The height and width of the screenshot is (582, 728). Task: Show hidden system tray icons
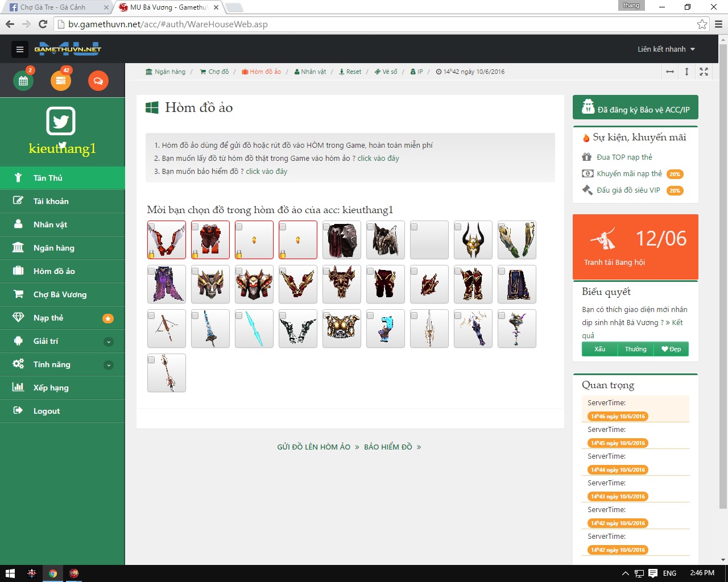coord(625,573)
